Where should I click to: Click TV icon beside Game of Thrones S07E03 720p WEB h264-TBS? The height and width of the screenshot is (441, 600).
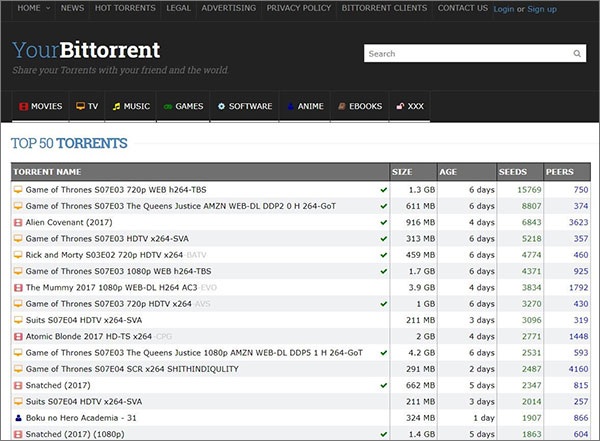click(18, 189)
